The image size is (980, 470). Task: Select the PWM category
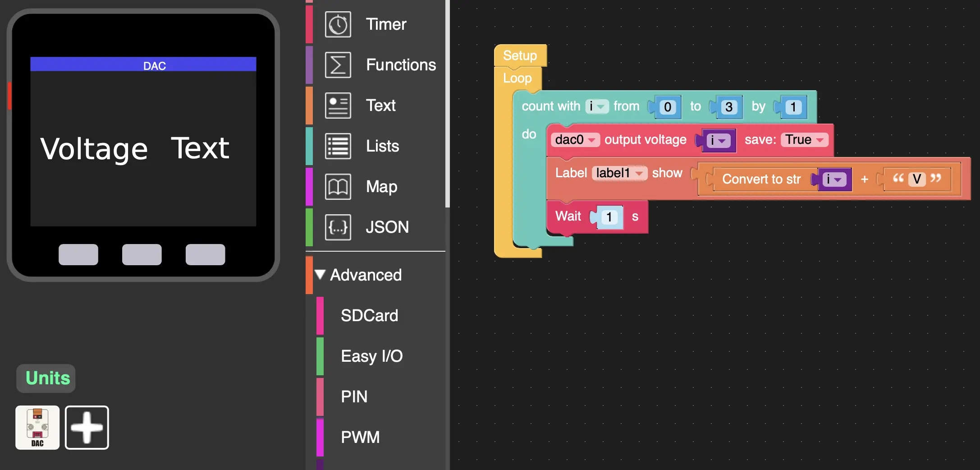pos(360,437)
